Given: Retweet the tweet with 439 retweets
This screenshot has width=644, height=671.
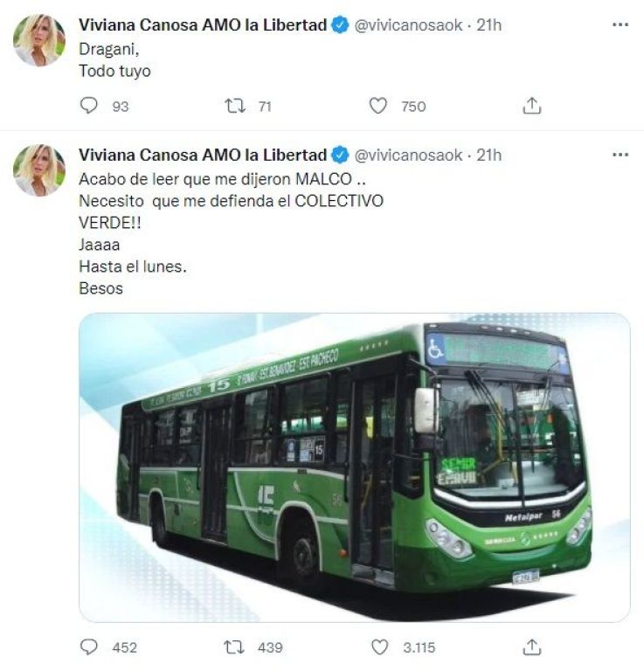Looking at the screenshot, I should 235,647.
